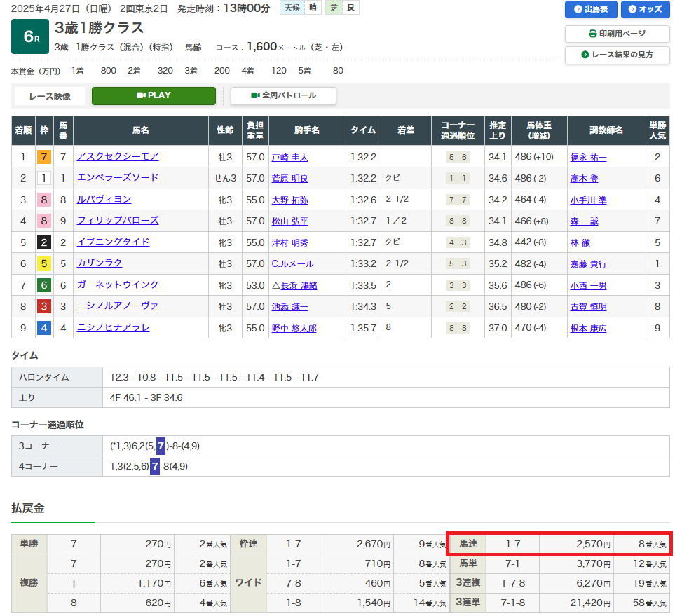
Task: Click the 天候 晴 weather indicator
Action: [x=301, y=8]
